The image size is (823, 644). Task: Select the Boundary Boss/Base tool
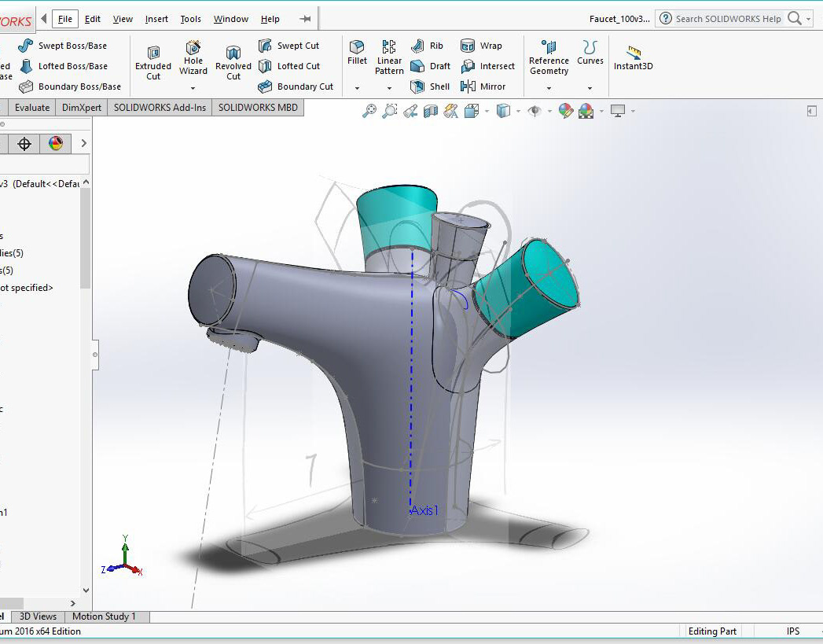click(x=70, y=86)
